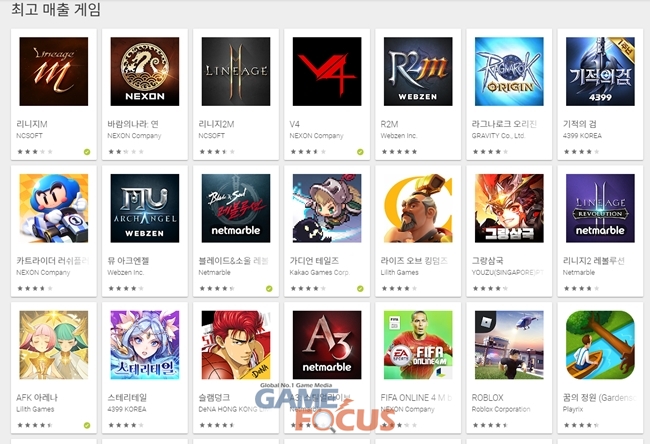
Task: Click the V4 red logo icon
Action: pyautogui.click(x=327, y=71)
